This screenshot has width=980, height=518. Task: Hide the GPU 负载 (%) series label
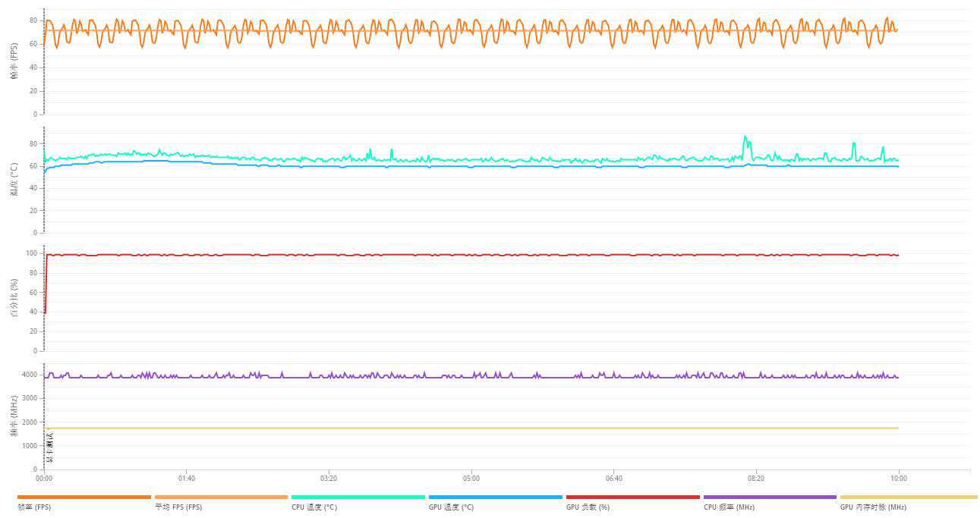(588, 507)
